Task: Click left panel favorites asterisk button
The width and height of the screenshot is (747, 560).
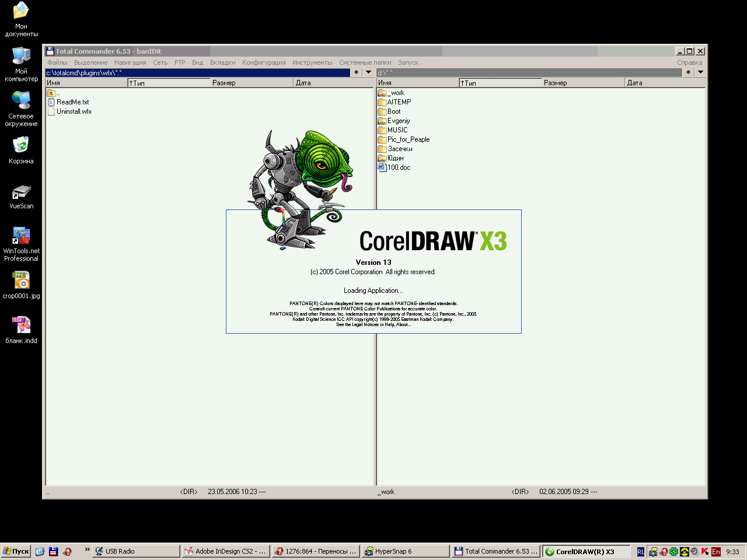Action: click(356, 72)
